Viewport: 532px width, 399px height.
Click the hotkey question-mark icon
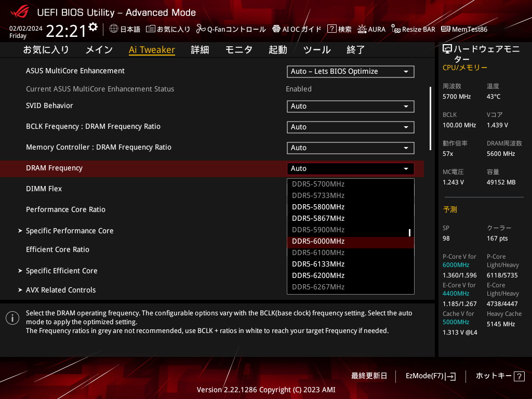(x=519, y=376)
